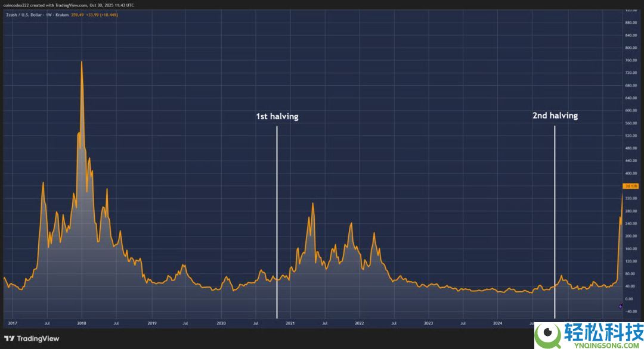
Task: Click the 2017 label on the time axis
Action: point(13,323)
